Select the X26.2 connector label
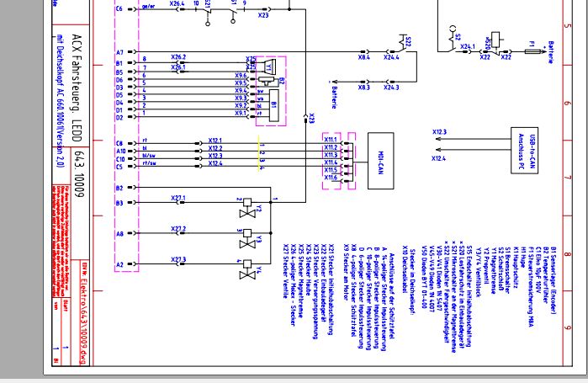This screenshot has height=383, width=588. tap(178, 57)
